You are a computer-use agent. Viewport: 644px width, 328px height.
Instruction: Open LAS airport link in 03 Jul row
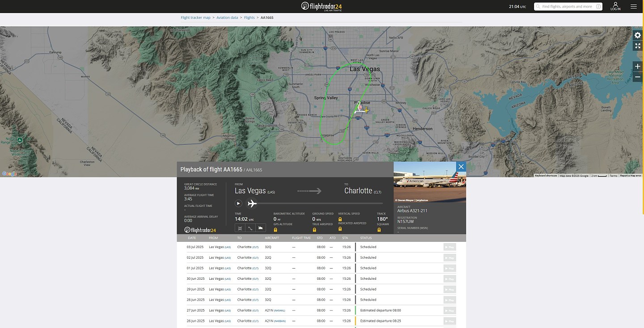point(228,247)
